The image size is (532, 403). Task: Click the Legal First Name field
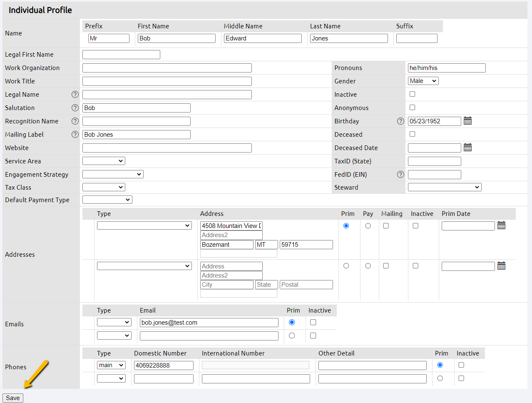pos(121,55)
